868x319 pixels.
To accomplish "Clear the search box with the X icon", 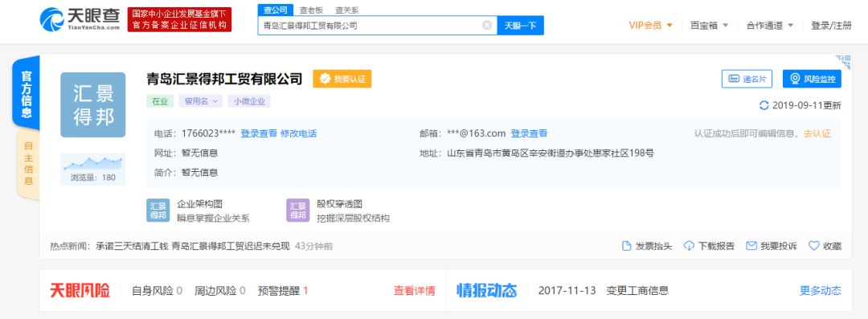I will (486, 25).
